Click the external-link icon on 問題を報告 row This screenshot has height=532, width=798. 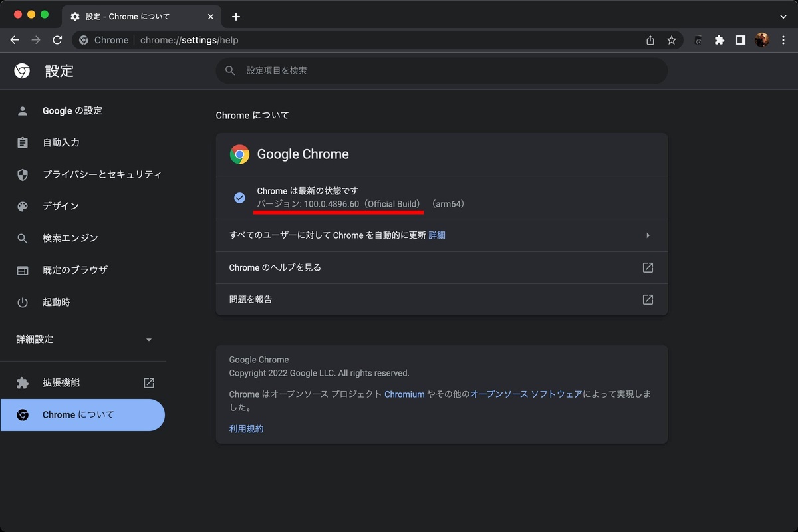pos(648,300)
